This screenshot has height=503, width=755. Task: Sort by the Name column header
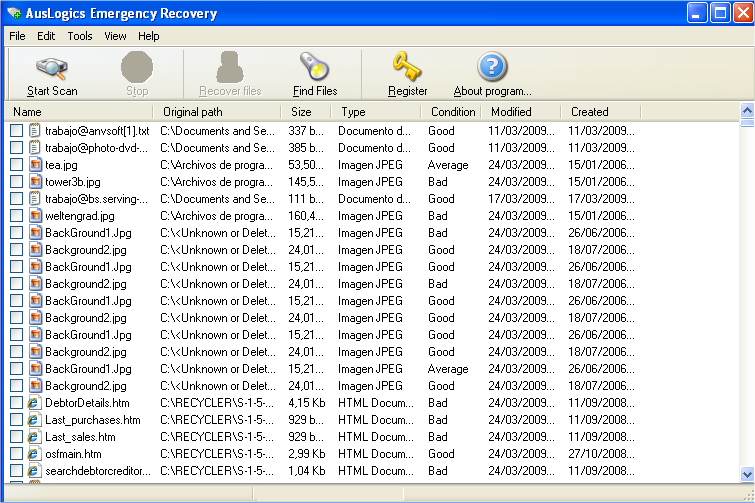79,112
